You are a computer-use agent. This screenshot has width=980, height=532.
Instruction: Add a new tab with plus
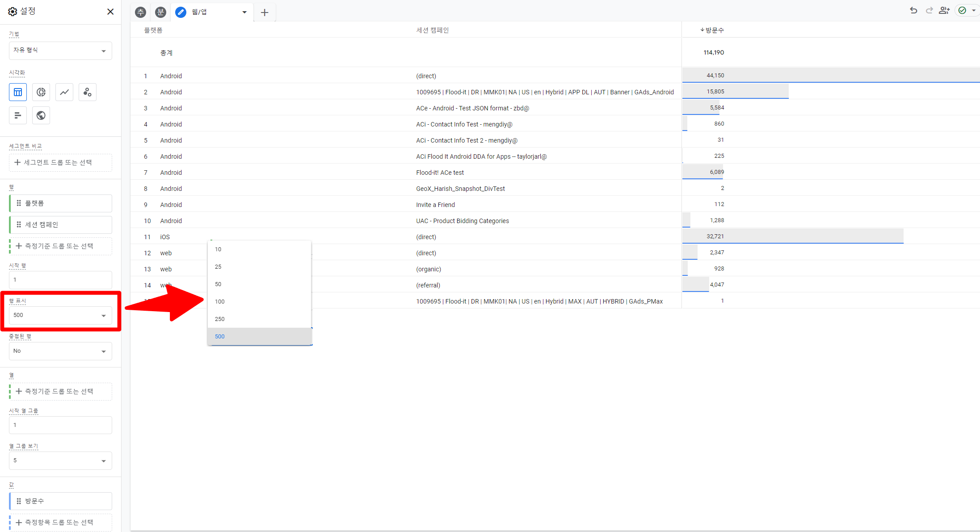click(265, 13)
